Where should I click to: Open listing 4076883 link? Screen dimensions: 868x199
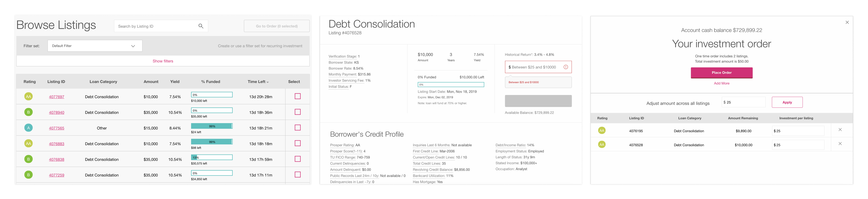[57, 144]
